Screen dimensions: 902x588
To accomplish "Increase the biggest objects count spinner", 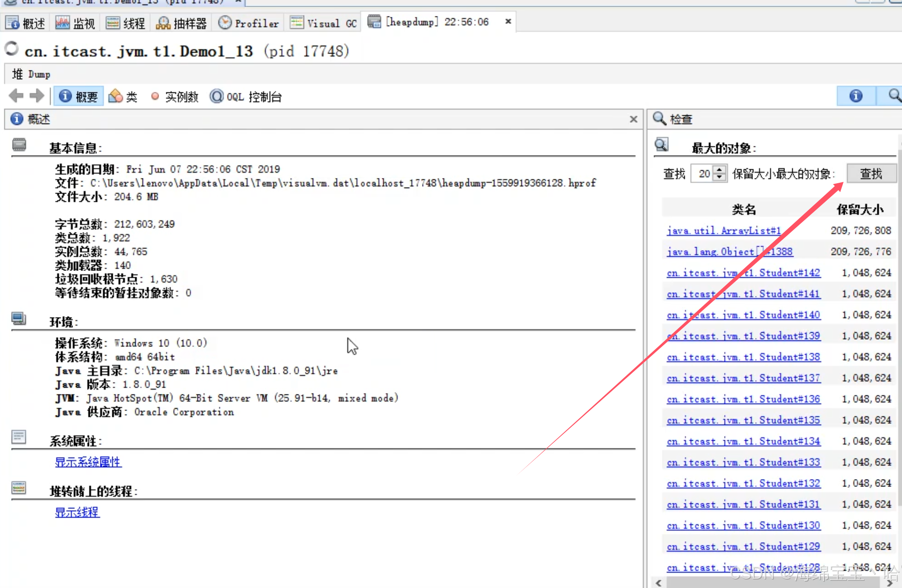I will (719, 170).
